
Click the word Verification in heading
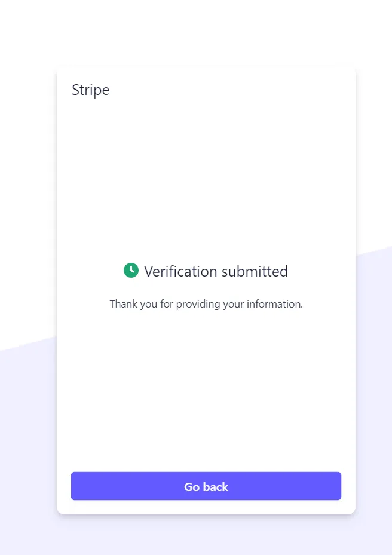click(180, 271)
